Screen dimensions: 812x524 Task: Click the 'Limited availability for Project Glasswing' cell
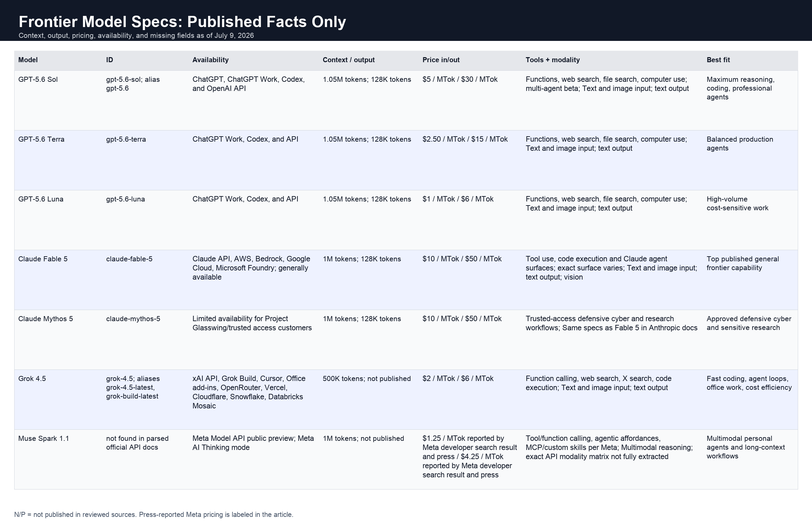click(252, 324)
